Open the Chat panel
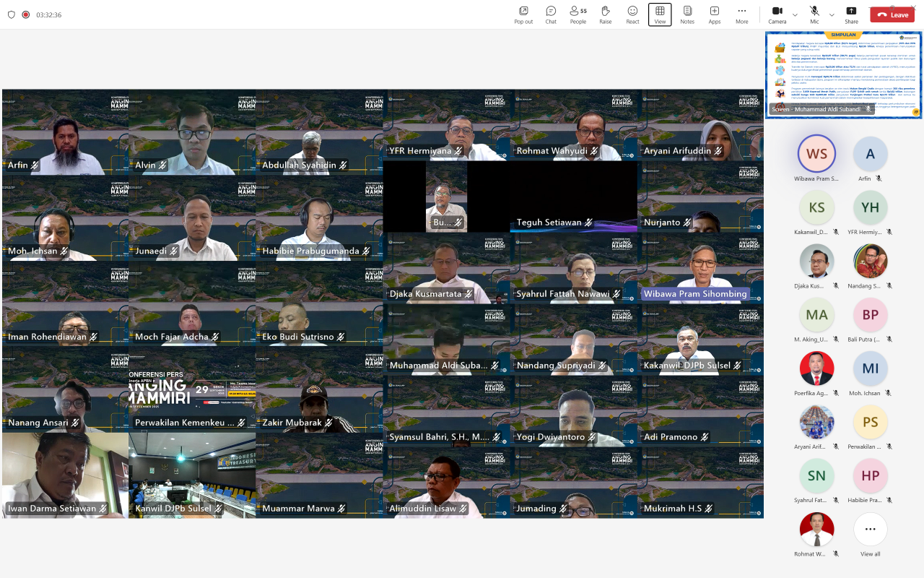This screenshot has width=924, height=578. [551, 14]
